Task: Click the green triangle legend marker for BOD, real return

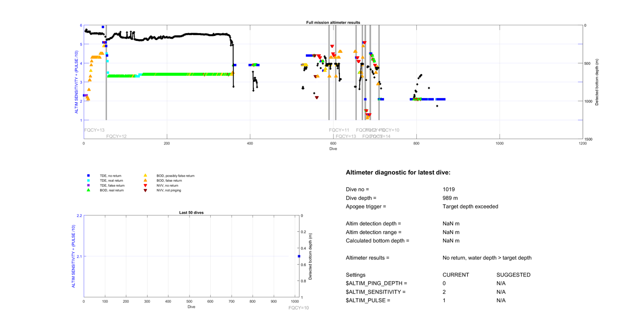Action: pos(89,190)
